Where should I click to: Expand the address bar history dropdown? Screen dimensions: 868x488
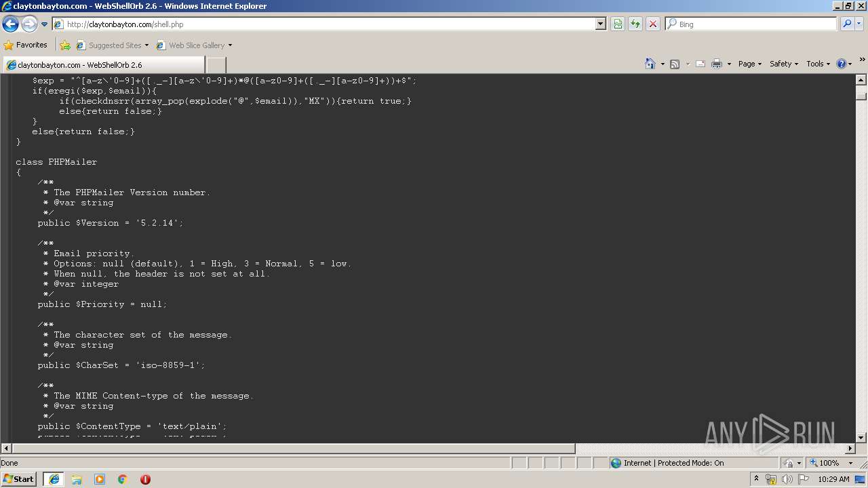pyautogui.click(x=601, y=24)
